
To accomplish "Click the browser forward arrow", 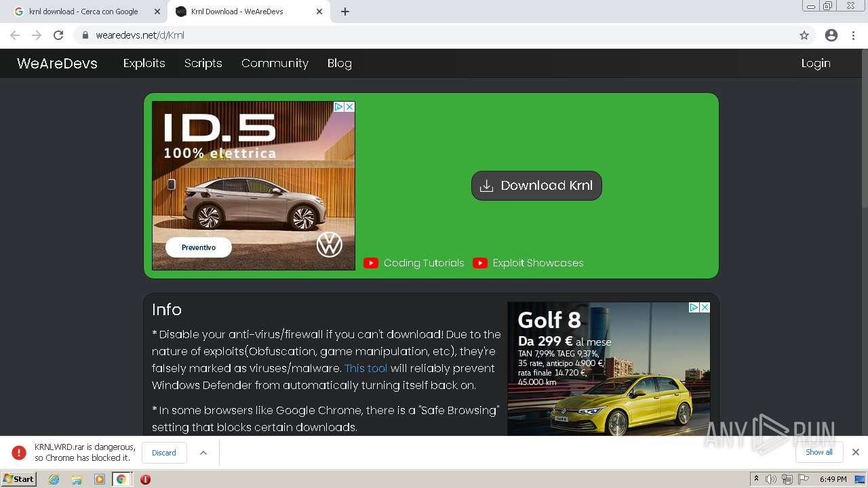I will pyautogui.click(x=37, y=35).
